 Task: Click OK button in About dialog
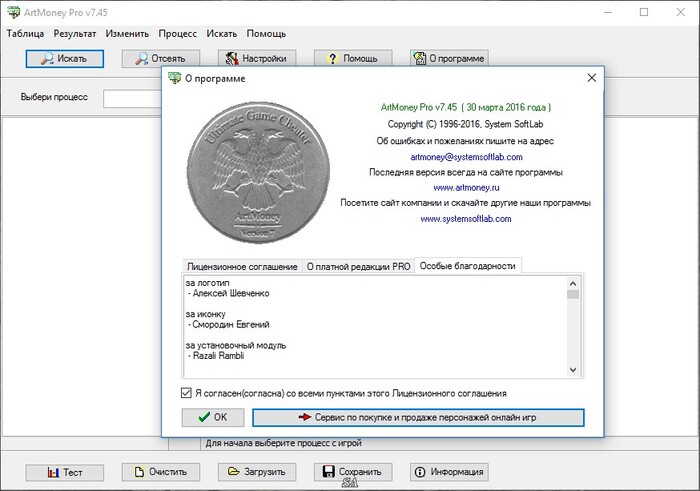point(213,417)
